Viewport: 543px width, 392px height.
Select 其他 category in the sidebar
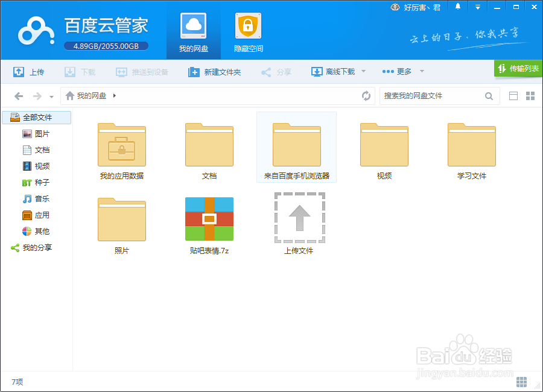point(36,232)
